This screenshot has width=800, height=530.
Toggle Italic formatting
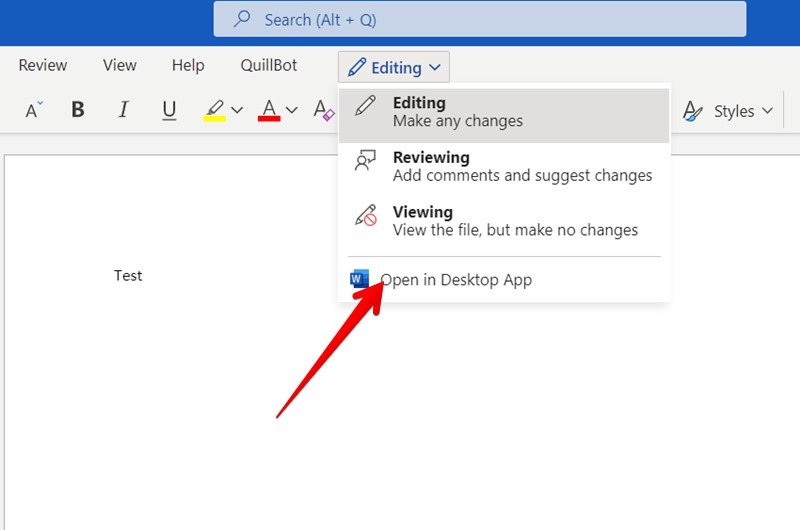click(x=123, y=109)
